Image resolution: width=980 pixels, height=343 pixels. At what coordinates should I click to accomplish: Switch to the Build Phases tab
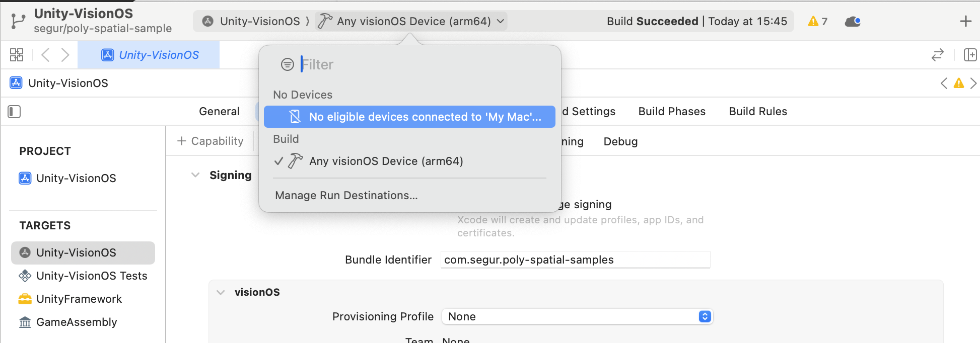coord(671,111)
